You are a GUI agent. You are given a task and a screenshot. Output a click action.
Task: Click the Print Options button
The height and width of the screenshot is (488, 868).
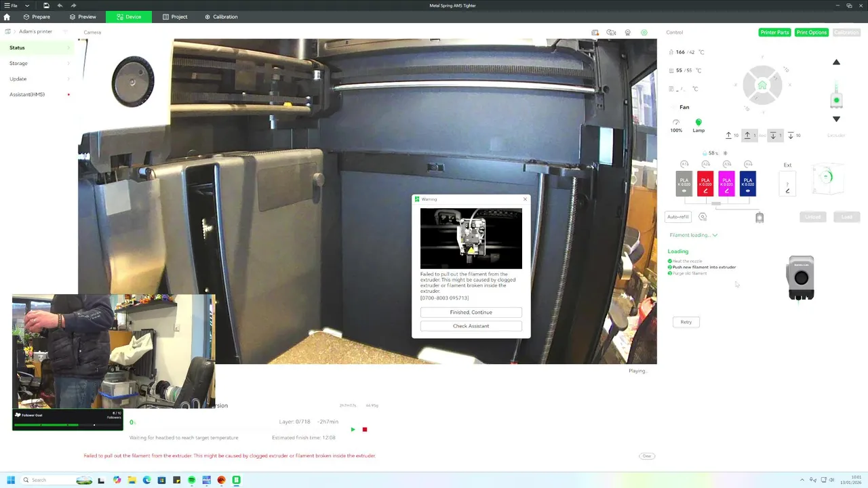point(812,33)
